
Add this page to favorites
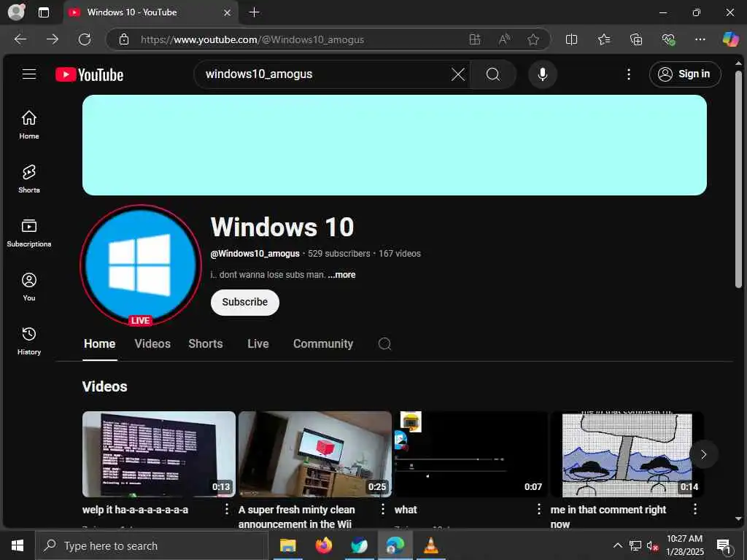coord(533,39)
